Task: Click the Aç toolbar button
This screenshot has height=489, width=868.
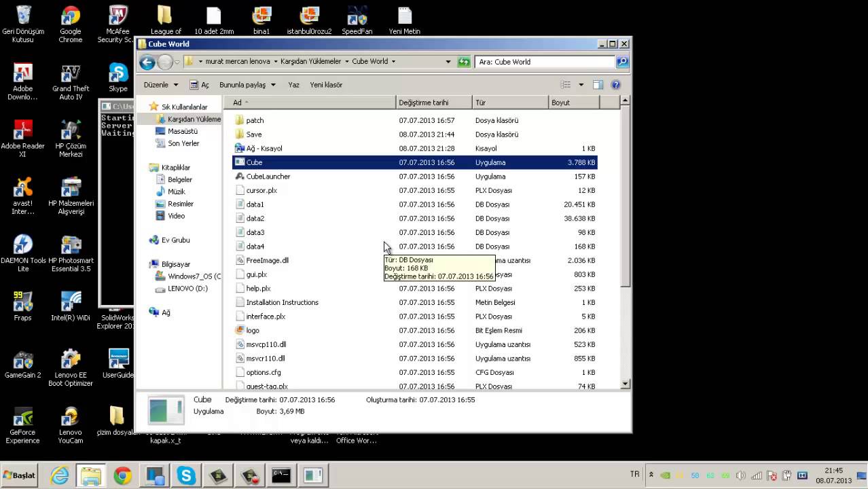Action: 199,85
